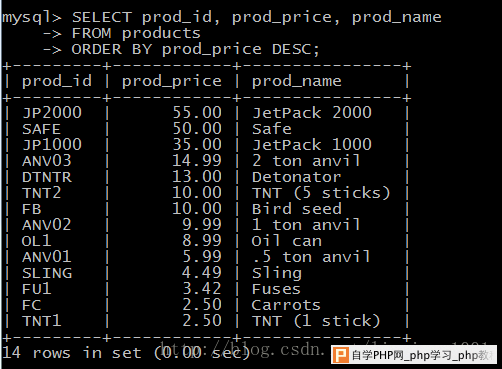
Task: Click the SAFE product id cell
Action: 41,129
